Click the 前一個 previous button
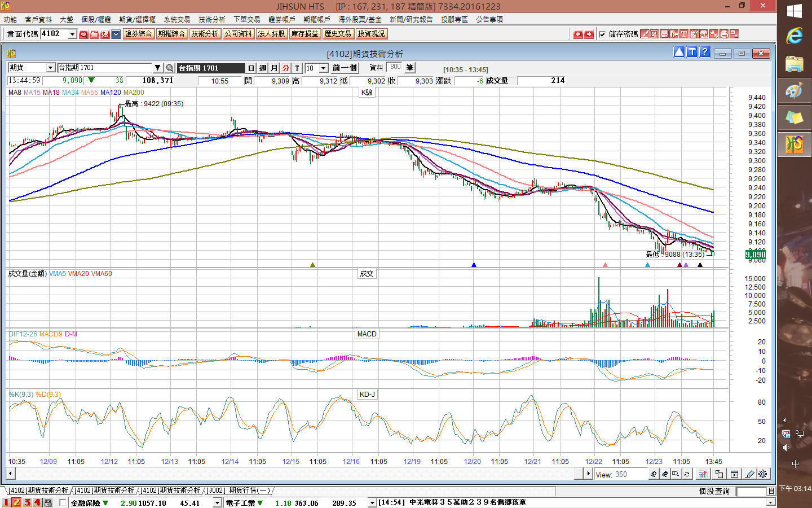The image size is (812, 508). coord(345,68)
